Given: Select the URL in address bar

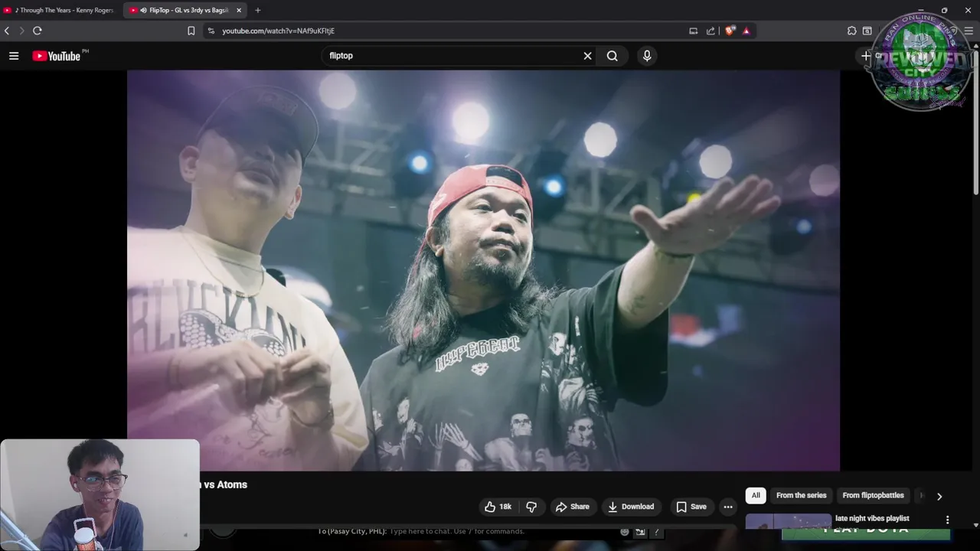Looking at the screenshot, I should click(x=279, y=31).
